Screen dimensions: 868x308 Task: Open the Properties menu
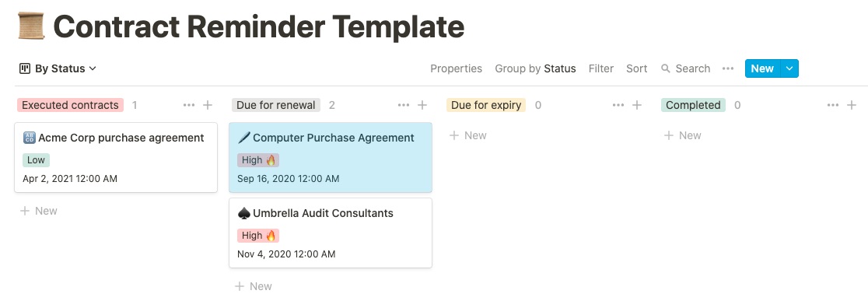456,68
